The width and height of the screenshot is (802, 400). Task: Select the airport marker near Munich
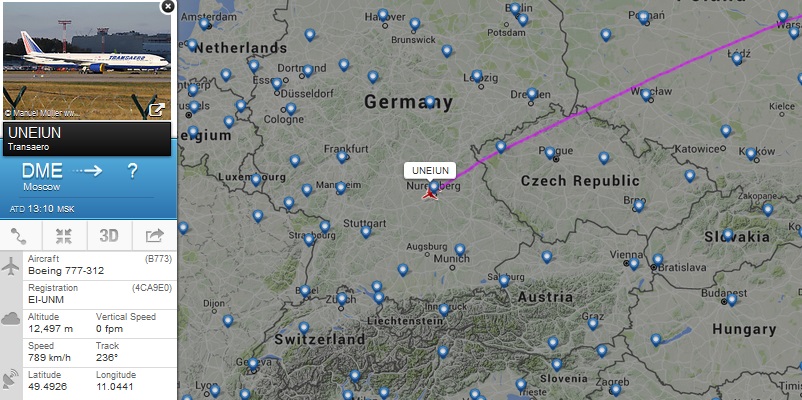click(x=460, y=249)
